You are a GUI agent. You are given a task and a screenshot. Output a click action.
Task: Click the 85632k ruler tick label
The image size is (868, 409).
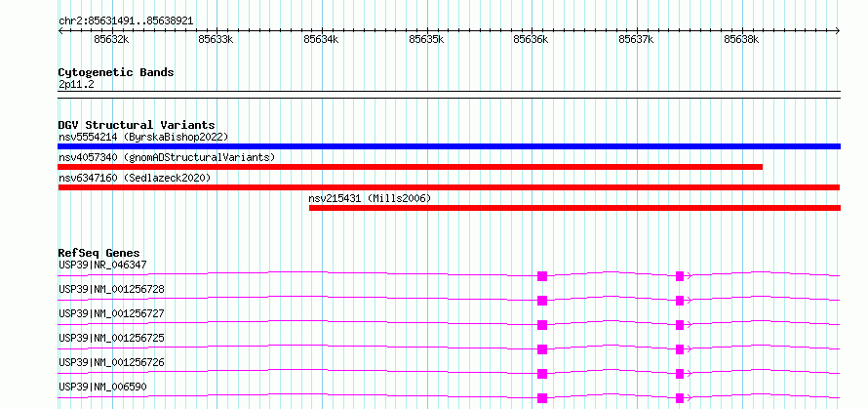coord(112,39)
